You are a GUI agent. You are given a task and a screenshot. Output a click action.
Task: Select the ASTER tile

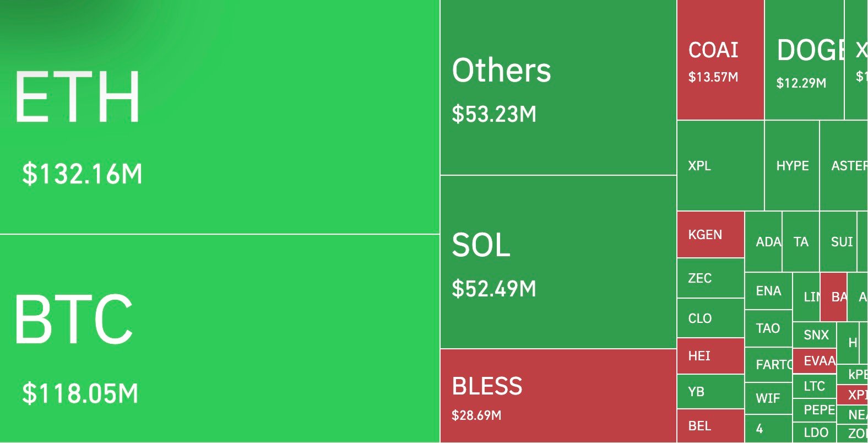click(x=844, y=165)
